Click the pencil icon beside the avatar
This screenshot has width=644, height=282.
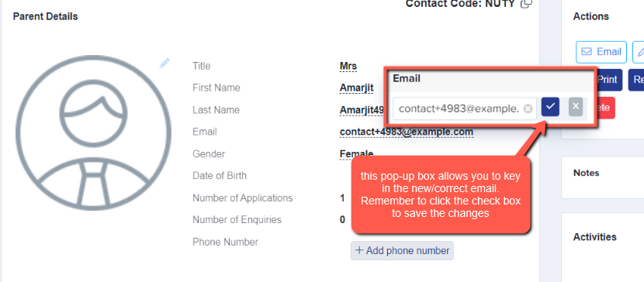click(x=164, y=63)
